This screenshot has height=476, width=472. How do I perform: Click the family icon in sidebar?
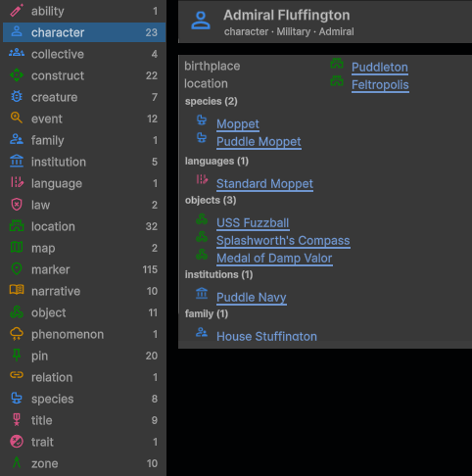[x=17, y=139]
